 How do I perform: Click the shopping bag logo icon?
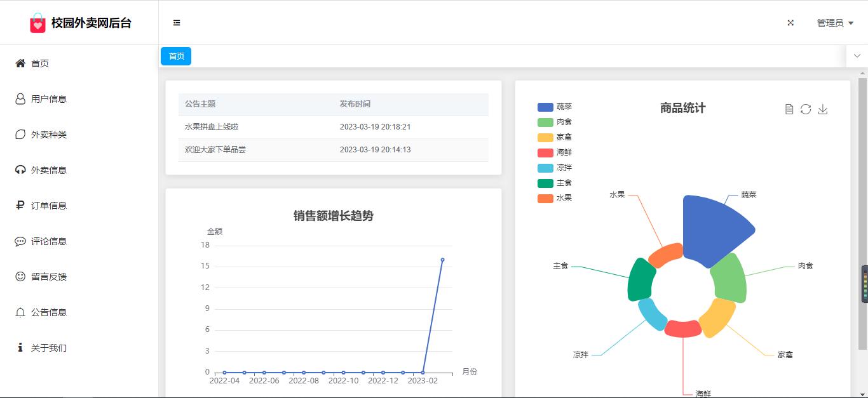point(38,23)
